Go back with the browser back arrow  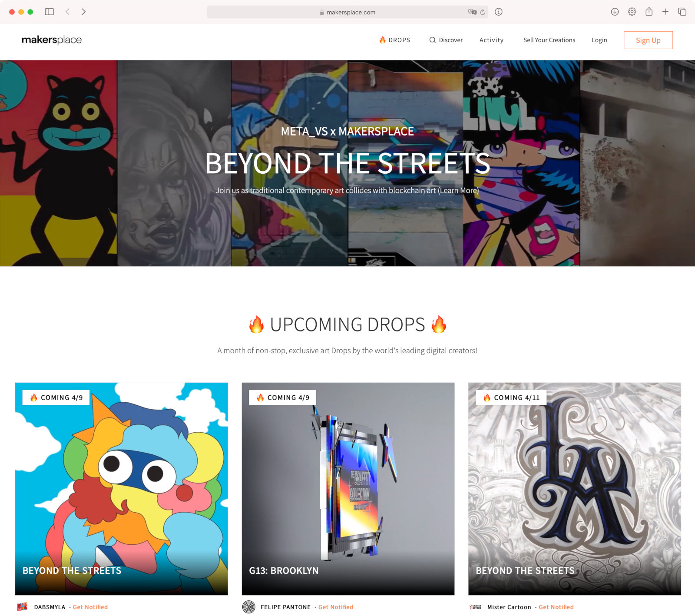[68, 12]
